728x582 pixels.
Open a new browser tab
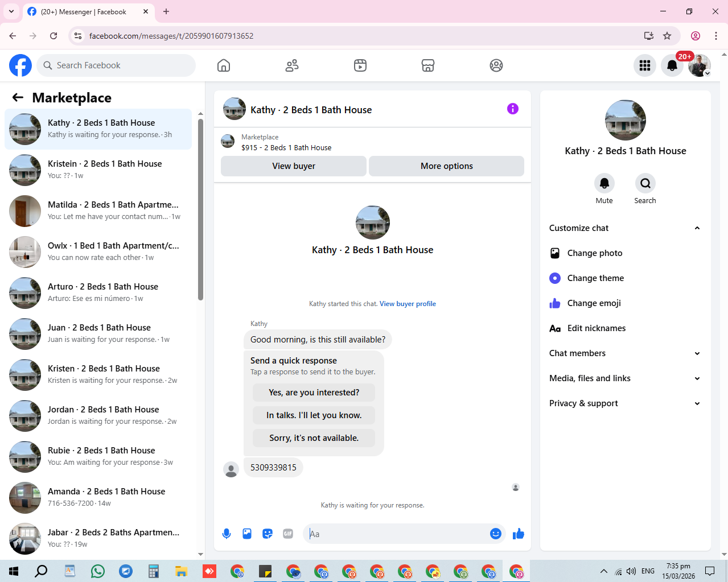click(166, 11)
